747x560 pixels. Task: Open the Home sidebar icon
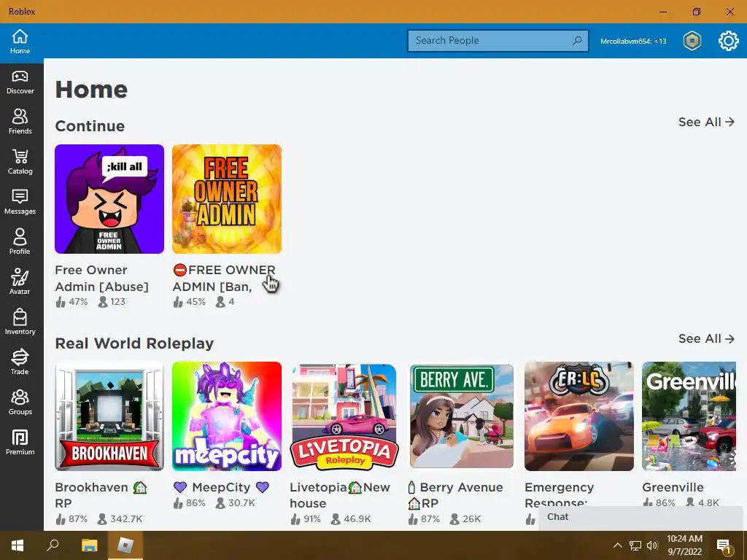point(20,42)
